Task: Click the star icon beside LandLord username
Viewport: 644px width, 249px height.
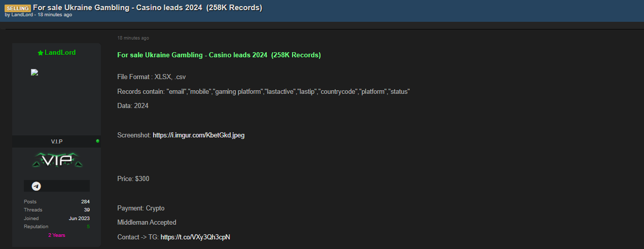Action: coord(41,53)
